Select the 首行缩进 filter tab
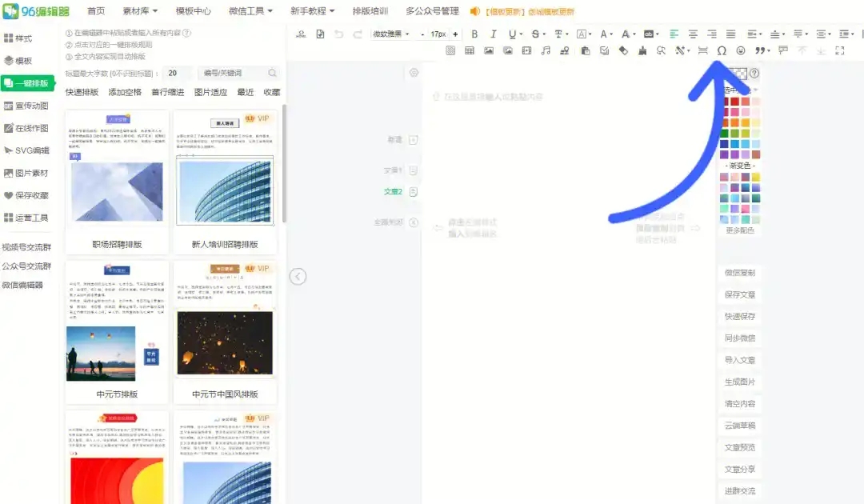Screen dimensions: 864x504 [167, 92]
